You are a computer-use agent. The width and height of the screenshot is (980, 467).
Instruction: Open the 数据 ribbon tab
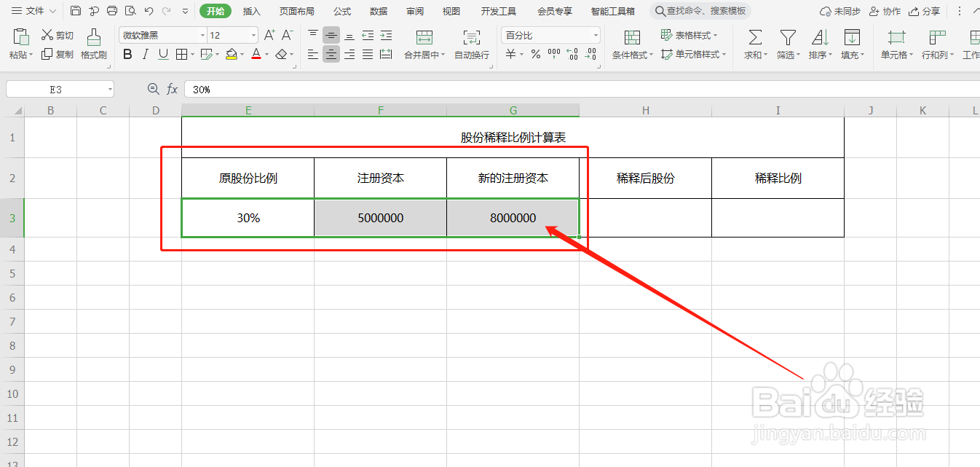click(378, 11)
